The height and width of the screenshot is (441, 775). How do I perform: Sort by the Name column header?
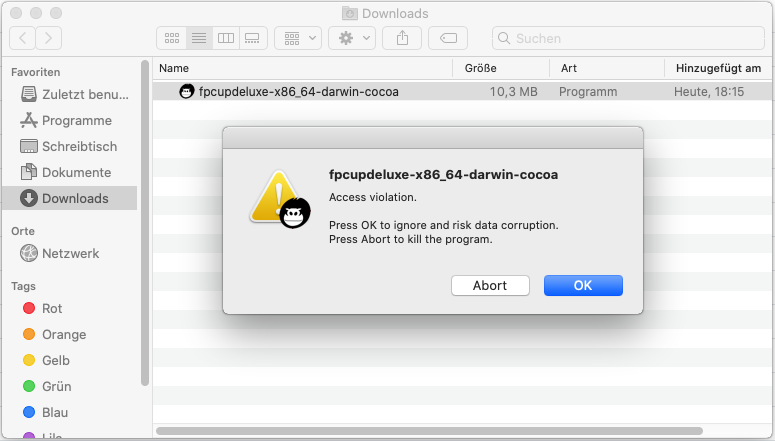pos(302,68)
